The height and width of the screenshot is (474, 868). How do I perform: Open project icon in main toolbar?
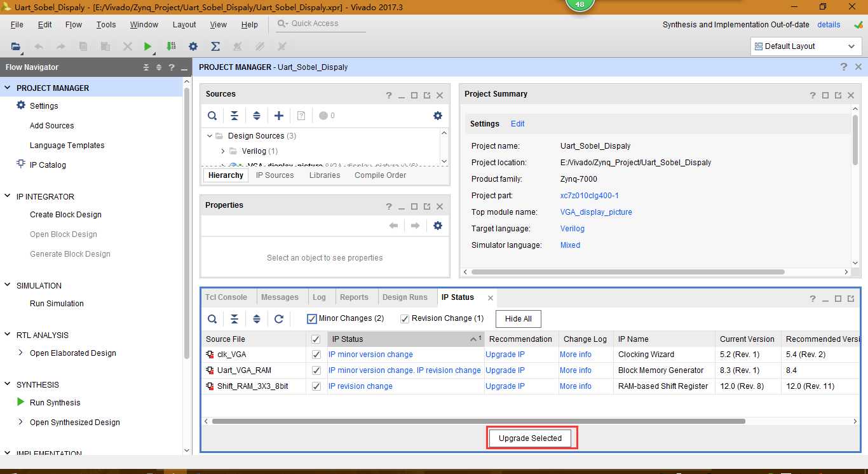coord(16,46)
